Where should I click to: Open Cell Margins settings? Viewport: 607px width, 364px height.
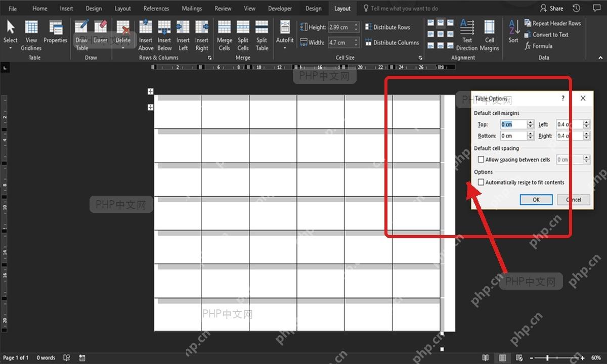490,35
